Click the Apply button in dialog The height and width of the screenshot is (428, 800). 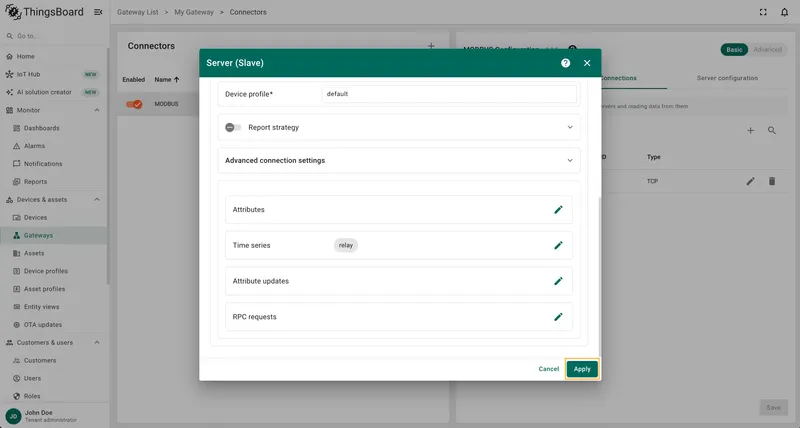click(x=582, y=369)
